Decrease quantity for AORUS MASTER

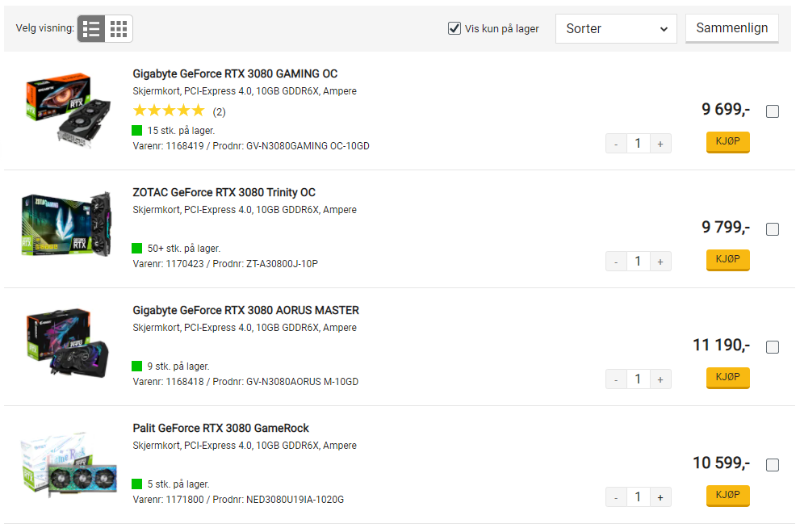pyautogui.click(x=616, y=379)
